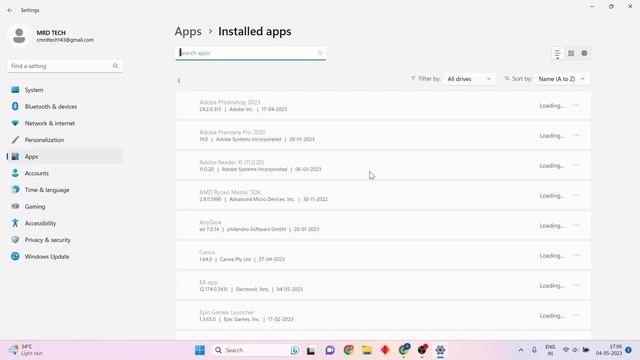Viewport: 640px width, 360px height.
Task: Open Privacy & security settings
Action: coord(65,240)
